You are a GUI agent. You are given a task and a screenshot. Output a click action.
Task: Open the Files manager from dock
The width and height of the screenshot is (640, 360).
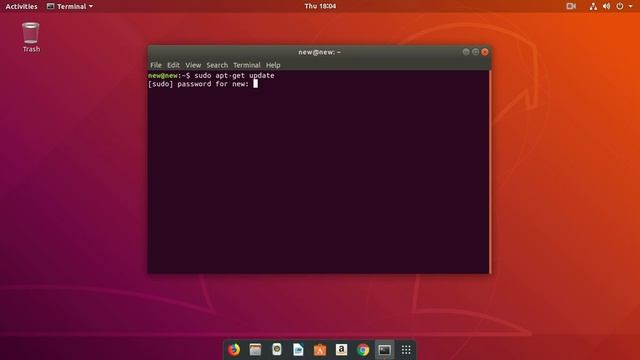(x=255, y=350)
